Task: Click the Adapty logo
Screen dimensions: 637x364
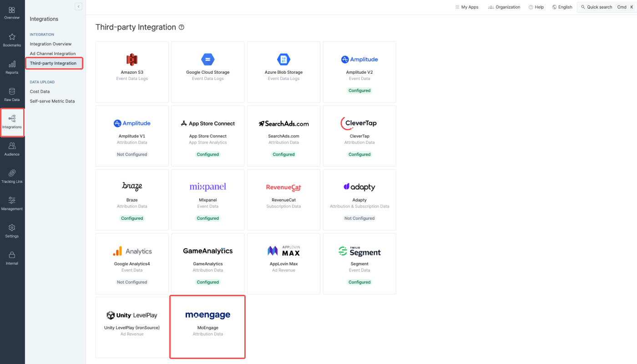Action: (359, 187)
